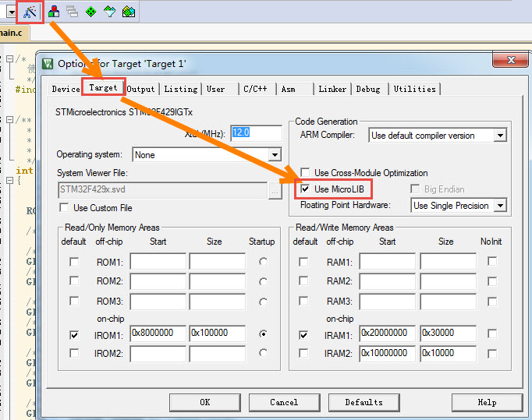Select the ROM2 Startup radio button
The height and width of the screenshot is (420, 532).
263,282
